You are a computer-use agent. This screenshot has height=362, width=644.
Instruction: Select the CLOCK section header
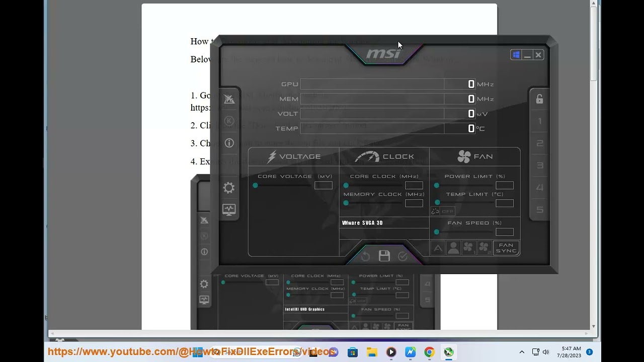pyautogui.click(x=384, y=157)
